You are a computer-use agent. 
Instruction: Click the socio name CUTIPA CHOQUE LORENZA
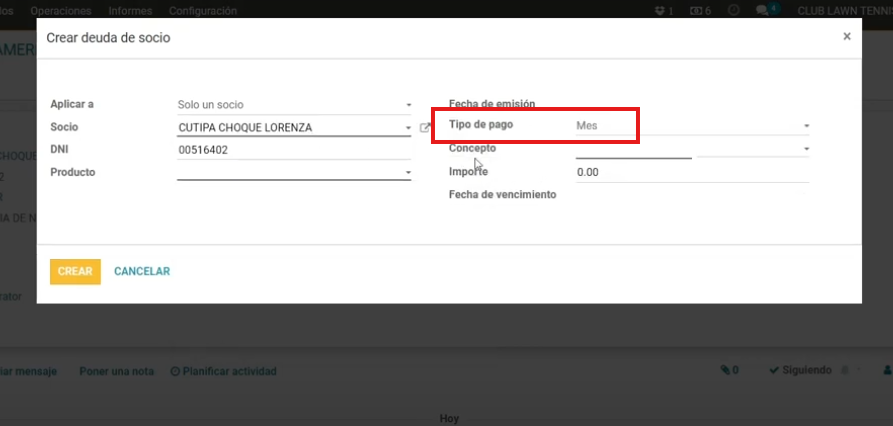pyautogui.click(x=245, y=128)
